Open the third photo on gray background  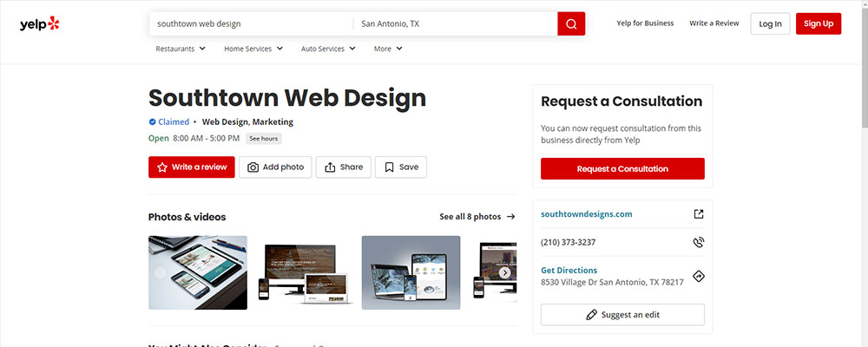pos(411,272)
